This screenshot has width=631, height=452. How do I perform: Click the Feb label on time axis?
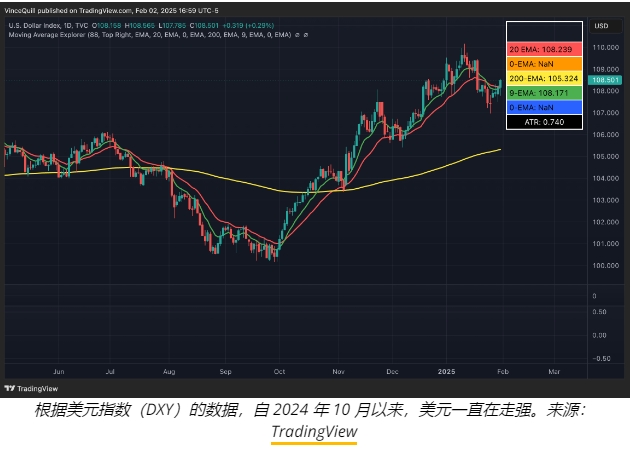[x=503, y=372]
